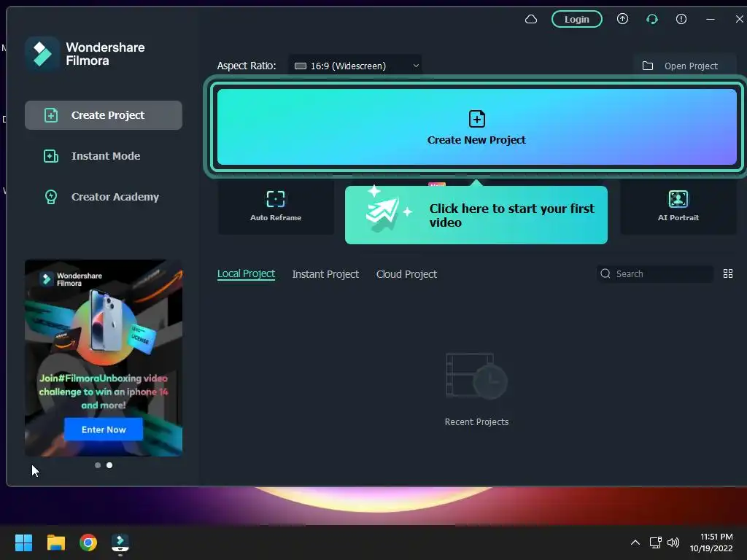This screenshot has width=747, height=560.
Task: Open the clock and date panel
Action: coord(711,542)
